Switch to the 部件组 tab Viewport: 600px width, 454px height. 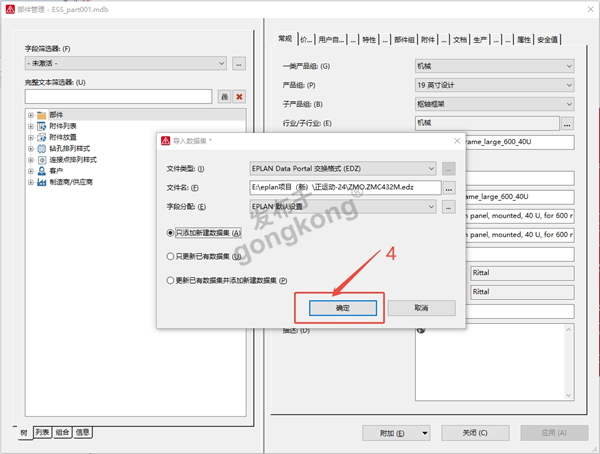click(404, 39)
